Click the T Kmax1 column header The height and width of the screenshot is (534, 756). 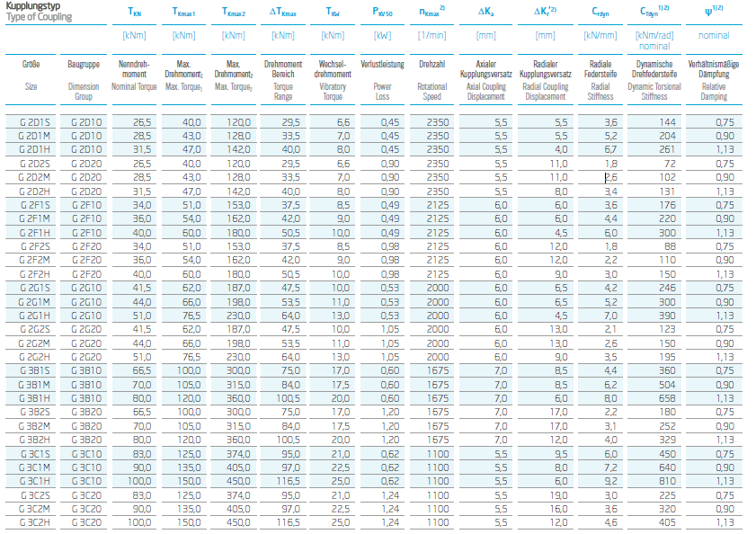point(182,11)
